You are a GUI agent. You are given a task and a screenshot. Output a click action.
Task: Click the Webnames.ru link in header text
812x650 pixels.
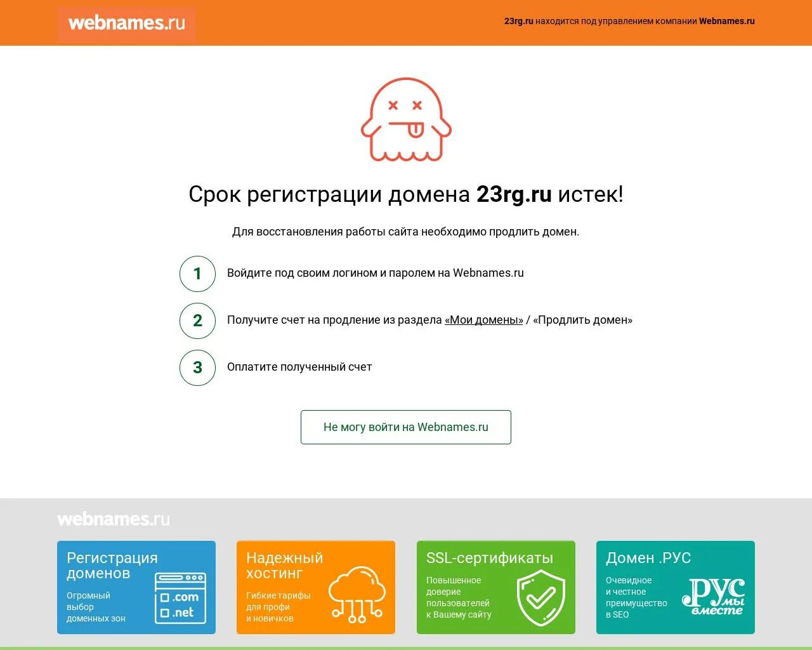(727, 21)
